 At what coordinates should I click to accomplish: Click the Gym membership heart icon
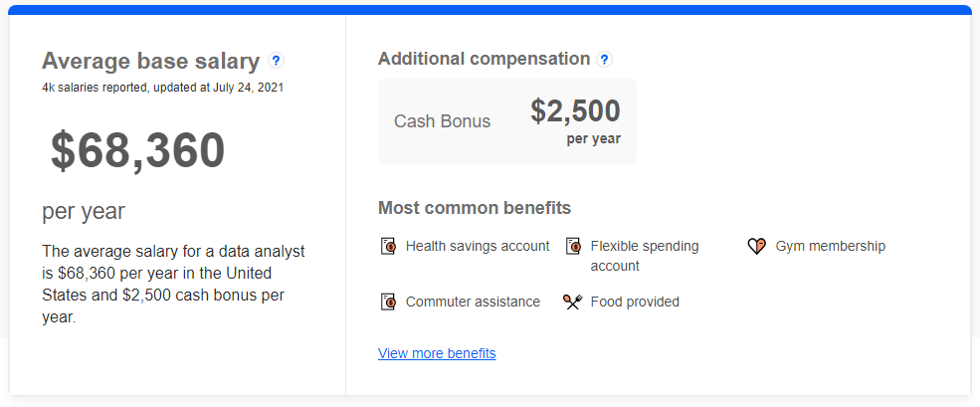[x=757, y=247]
